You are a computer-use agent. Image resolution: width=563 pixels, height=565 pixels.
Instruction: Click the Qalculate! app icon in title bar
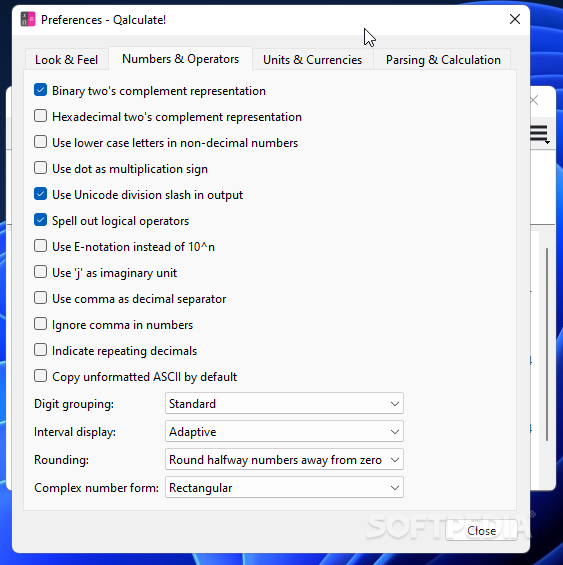click(x=28, y=19)
